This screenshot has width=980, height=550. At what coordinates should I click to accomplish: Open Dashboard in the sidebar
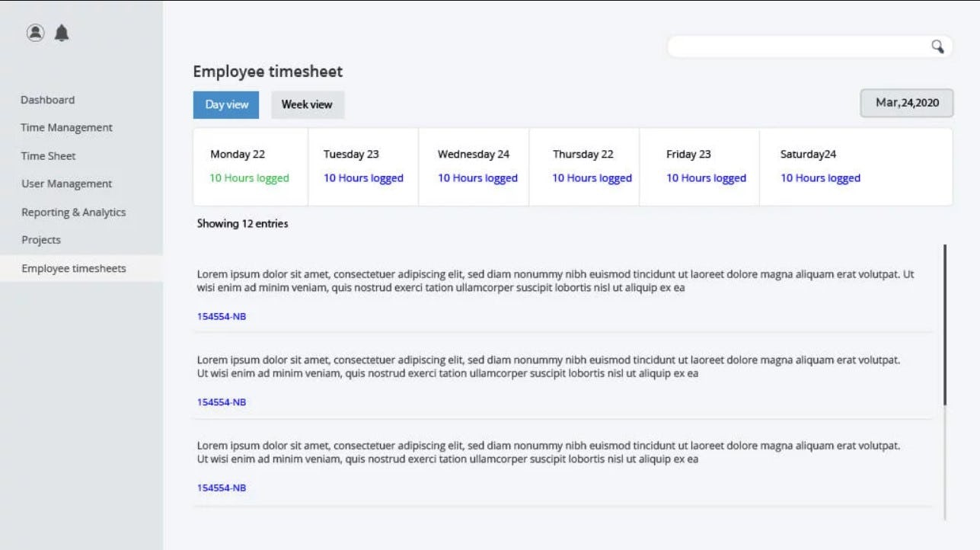pyautogui.click(x=47, y=100)
